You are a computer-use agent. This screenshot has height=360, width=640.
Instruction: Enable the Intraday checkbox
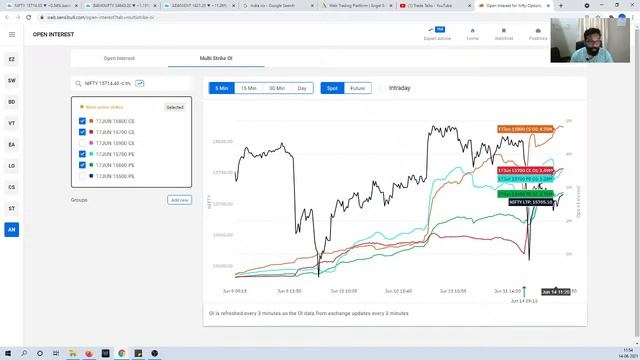(382, 88)
